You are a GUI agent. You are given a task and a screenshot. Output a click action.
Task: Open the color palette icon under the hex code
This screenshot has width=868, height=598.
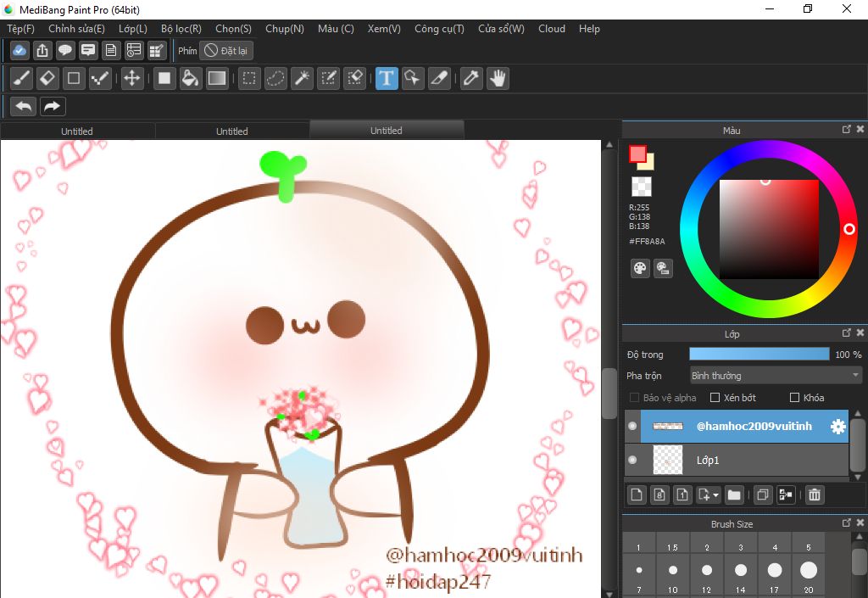coord(640,269)
